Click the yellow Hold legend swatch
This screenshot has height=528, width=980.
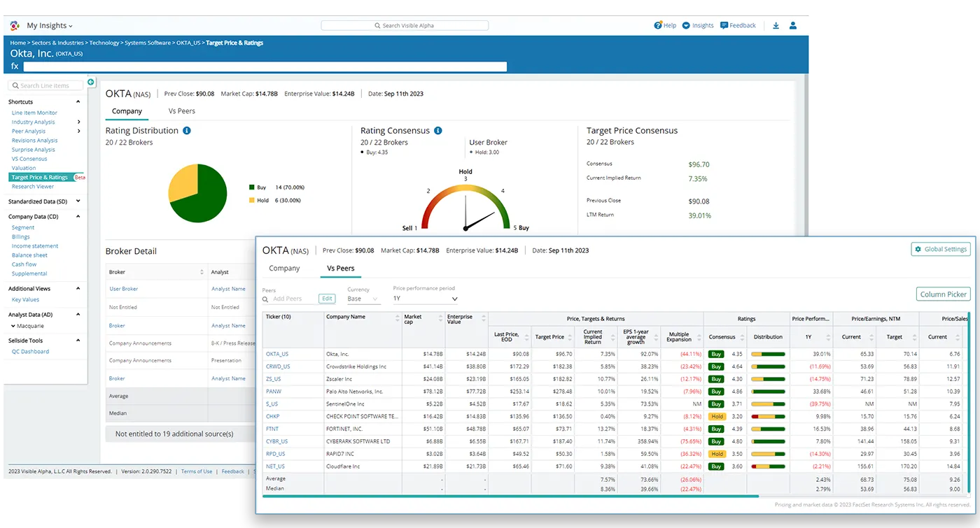click(252, 201)
